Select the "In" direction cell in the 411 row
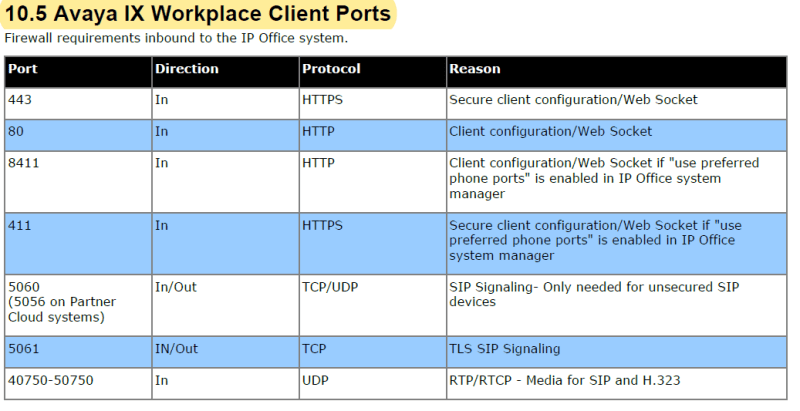The height and width of the screenshot is (411, 800). coord(225,244)
